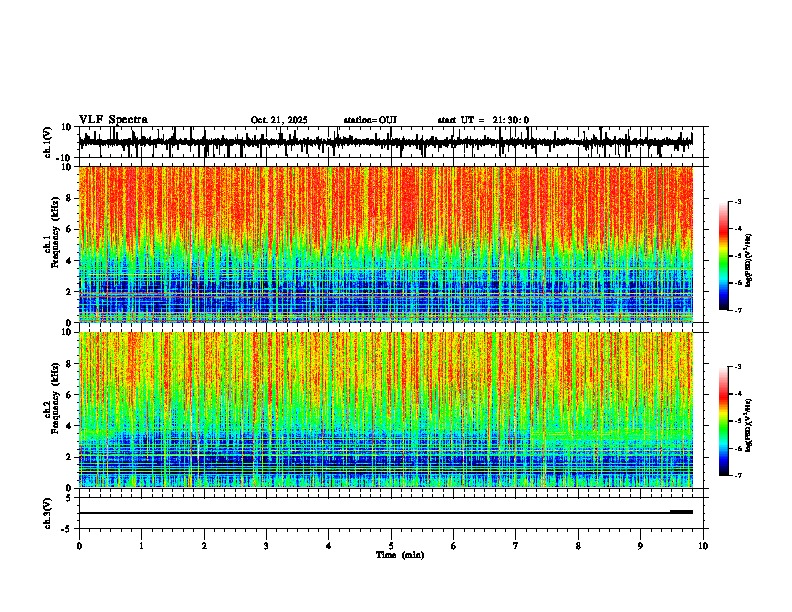This screenshot has width=792, height=612.
Task: Click the '4' kHz tick on ch.2 spectrogram
Action: tap(70, 426)
